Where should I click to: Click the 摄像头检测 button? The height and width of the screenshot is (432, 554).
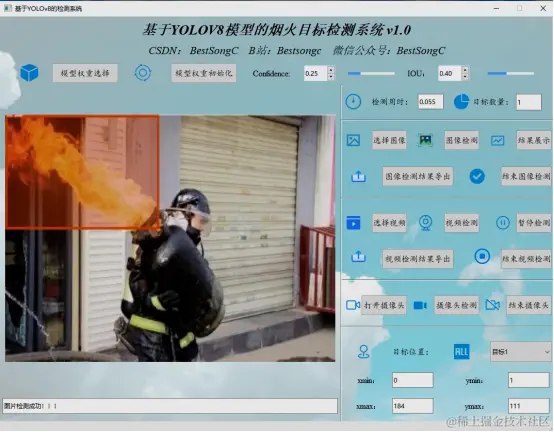click(456, 305)
